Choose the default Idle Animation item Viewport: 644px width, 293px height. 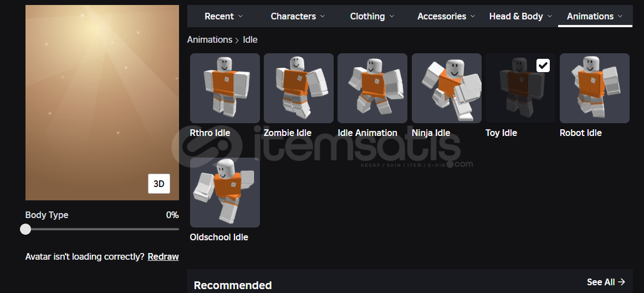pos(372,88)
